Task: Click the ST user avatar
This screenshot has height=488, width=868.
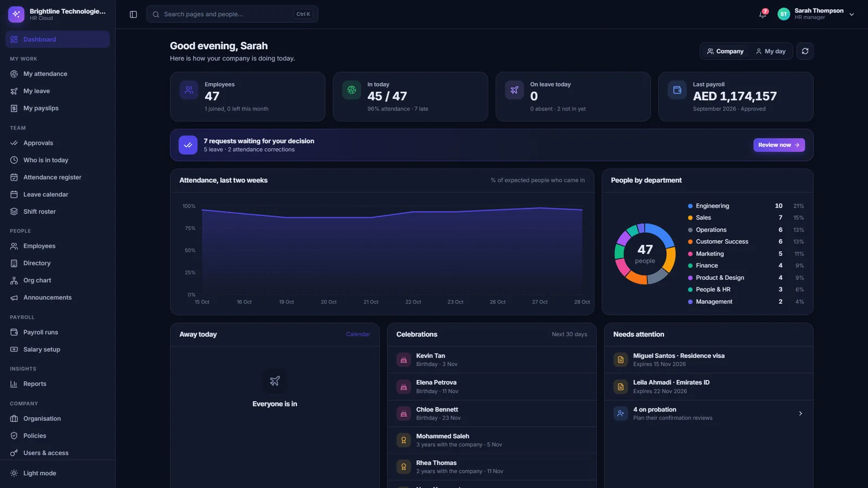Action: point(784,14)
